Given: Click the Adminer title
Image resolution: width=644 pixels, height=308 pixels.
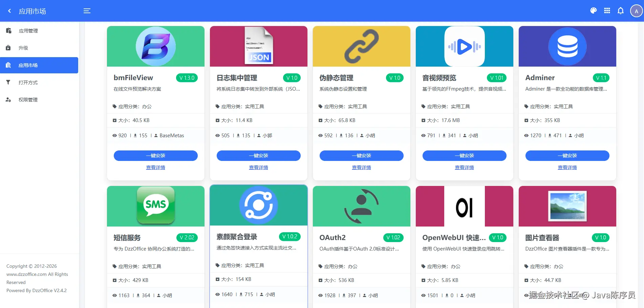Looking at the screenshot, I should 540,78.
